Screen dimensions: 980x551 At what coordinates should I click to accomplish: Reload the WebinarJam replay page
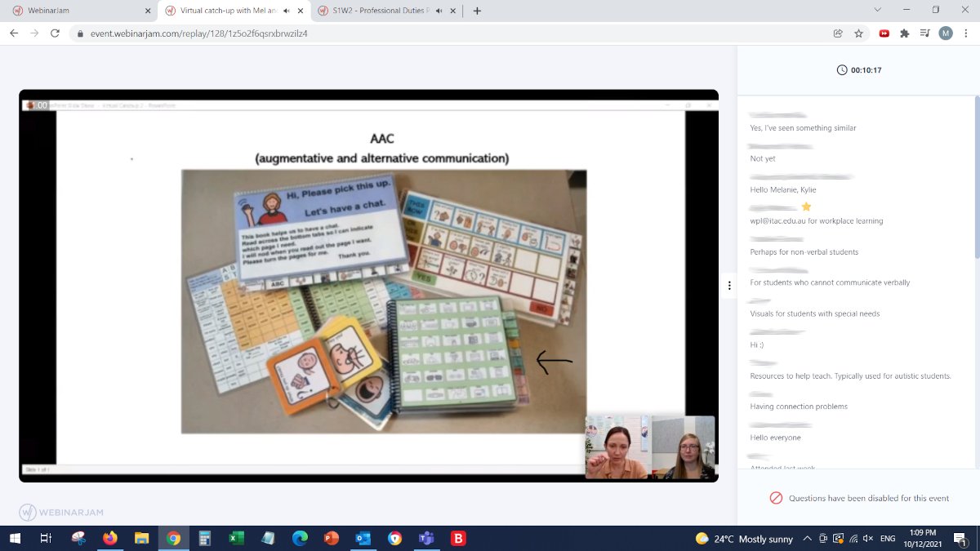click(x=55, y=33)
